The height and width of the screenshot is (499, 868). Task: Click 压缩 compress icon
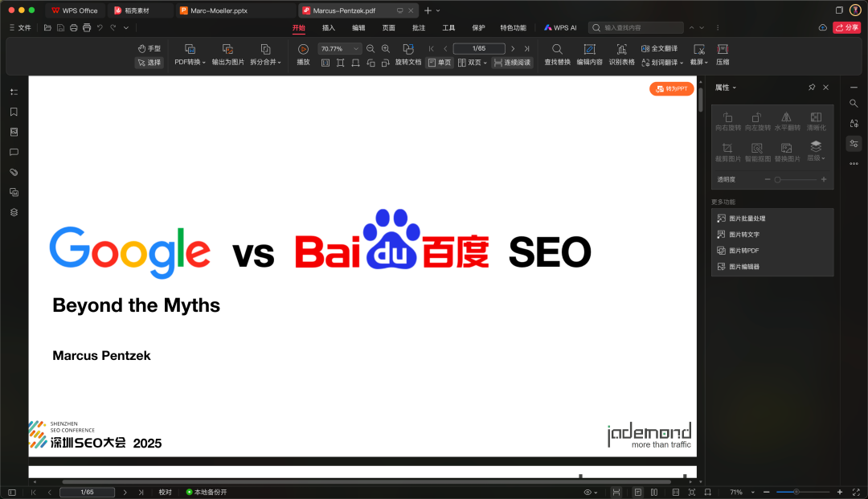(x=723, y=55)
